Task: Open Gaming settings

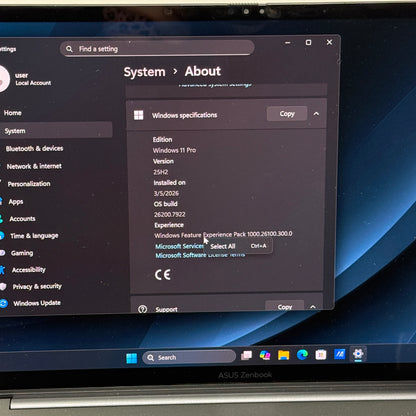Action: 22,253
